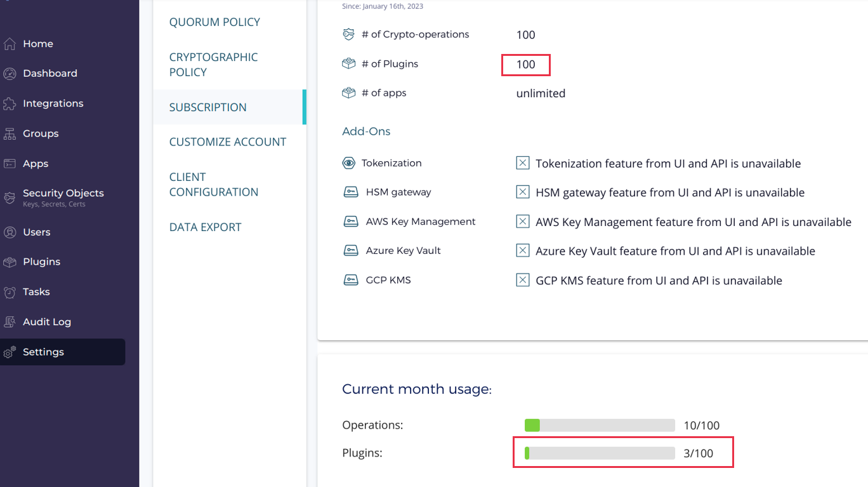Open the Audit Log icon
Image resolution: width=868 pixels, height=487 pixels.
coord(10,322)
